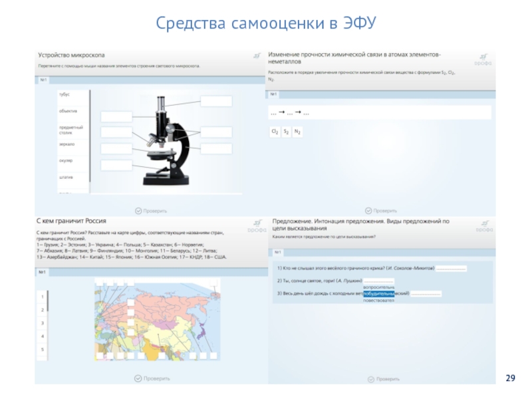Choose the highlighted 'побудительное' dropdown option
This screenshot has height=399, width=532.
[378, 294]
